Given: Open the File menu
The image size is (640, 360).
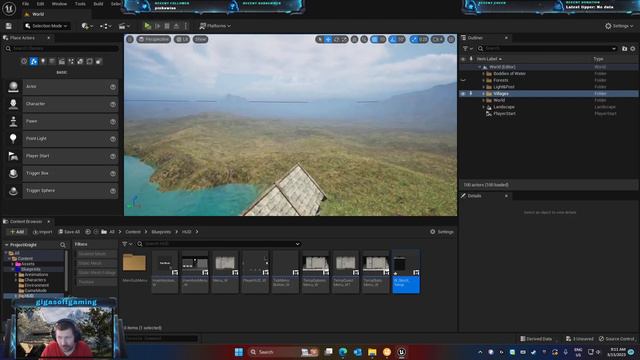Looking at the screenshot, I should point(25,4).
